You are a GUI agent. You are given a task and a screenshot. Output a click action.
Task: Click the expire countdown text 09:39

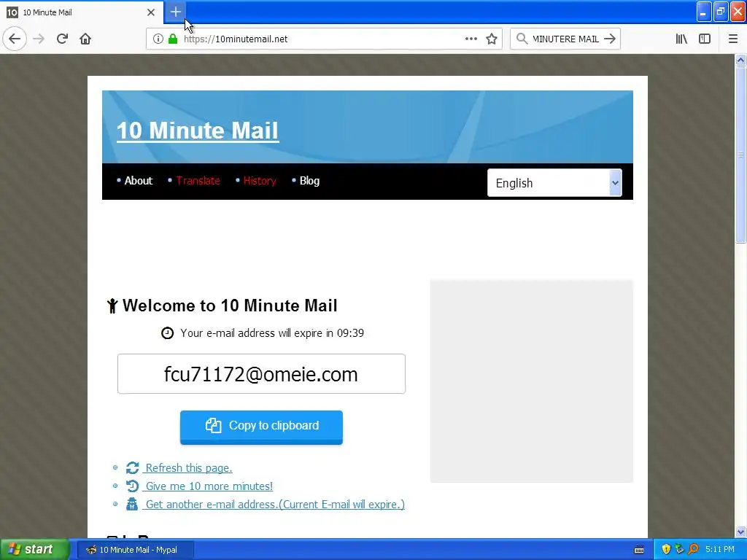pyautogui.click(x=350, y=332)
